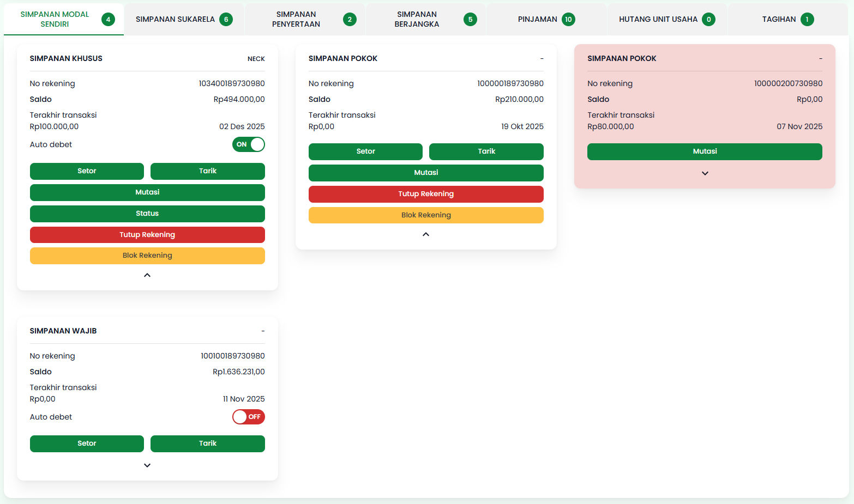Click account number 100100189730980
The width and height of the screenshot is (854, 504).
tap(232, 356)
